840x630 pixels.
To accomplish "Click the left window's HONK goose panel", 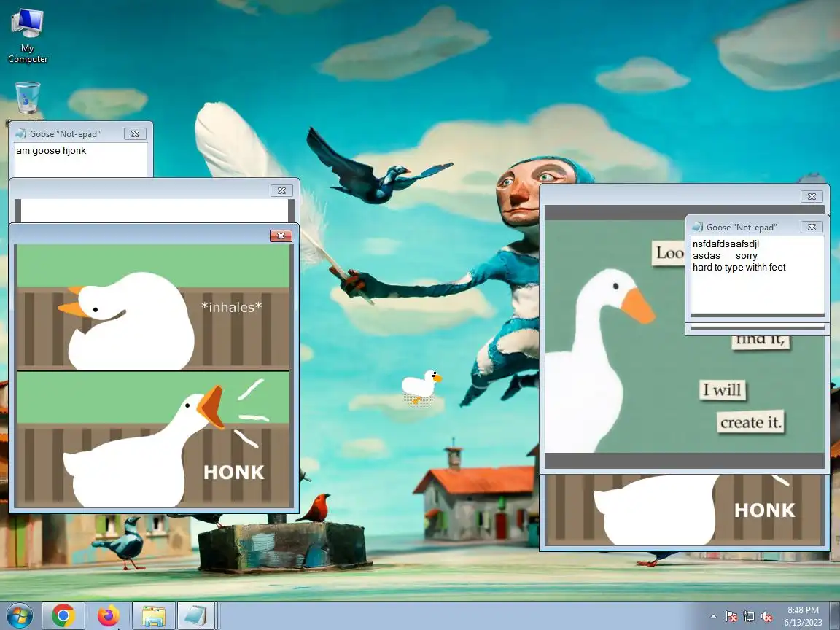I will click(x=153, y=439).
